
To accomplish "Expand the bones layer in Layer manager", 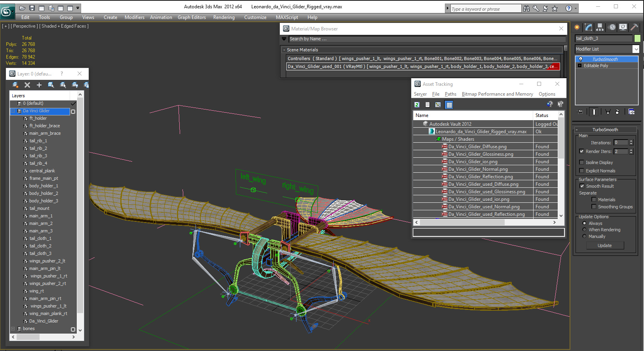I will point(13,329).
